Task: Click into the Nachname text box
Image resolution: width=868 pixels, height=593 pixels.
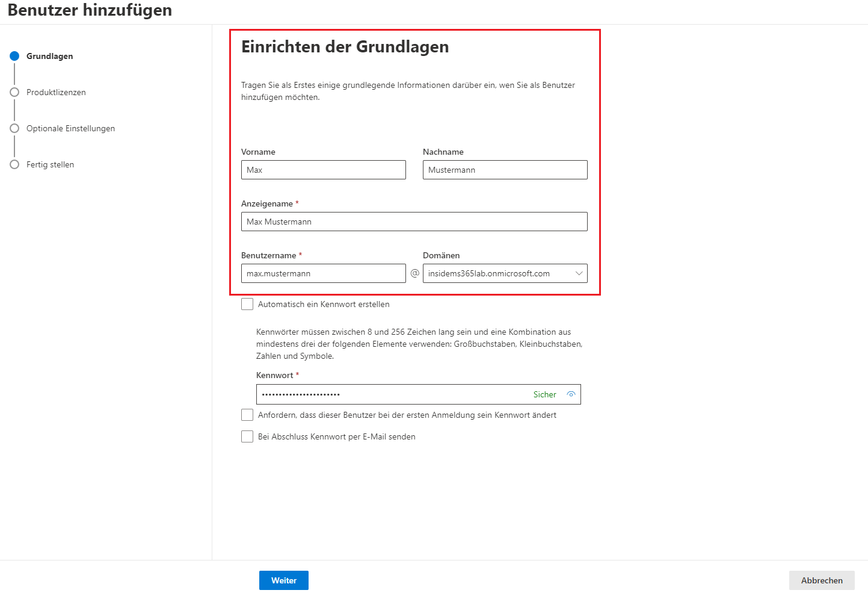Action: click(x=505, y=170)
